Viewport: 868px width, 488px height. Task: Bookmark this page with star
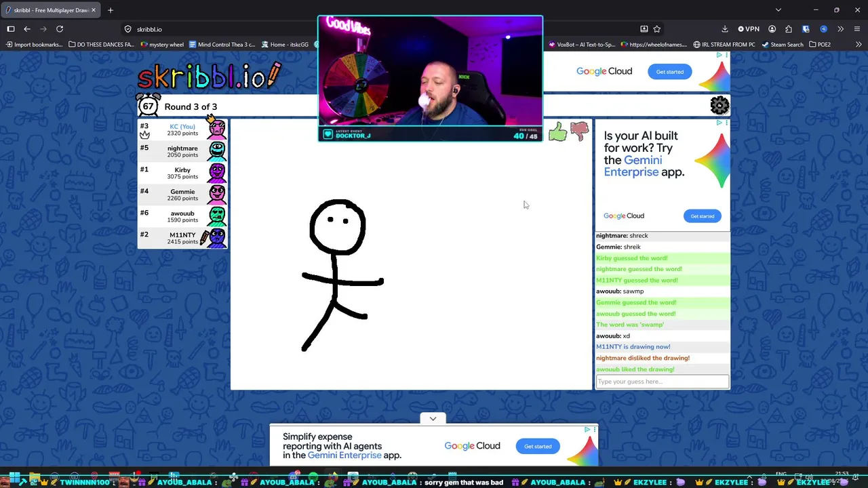(x=656, y=29)
